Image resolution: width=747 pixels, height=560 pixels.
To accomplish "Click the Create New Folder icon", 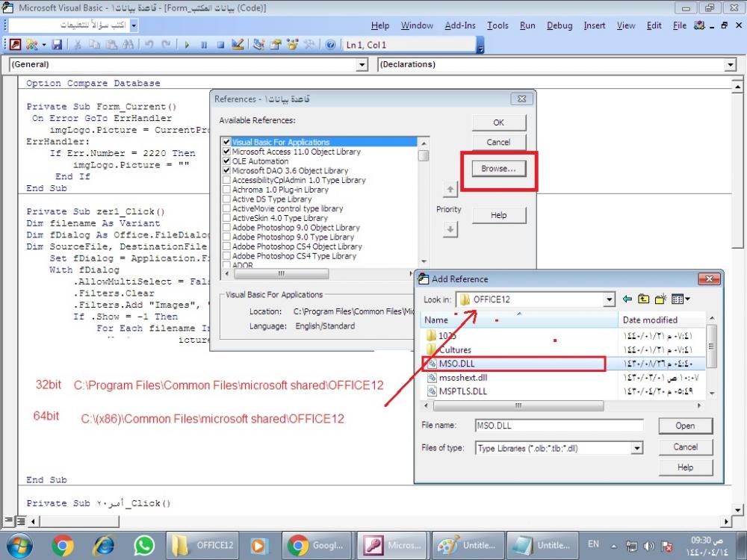I will click(x=660, y=299).
